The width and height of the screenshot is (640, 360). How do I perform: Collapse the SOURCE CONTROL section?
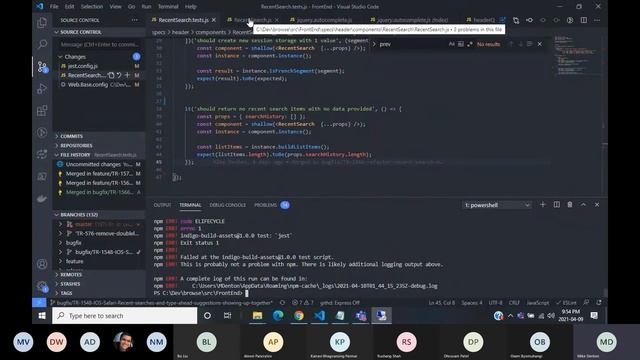click(99, 32)
